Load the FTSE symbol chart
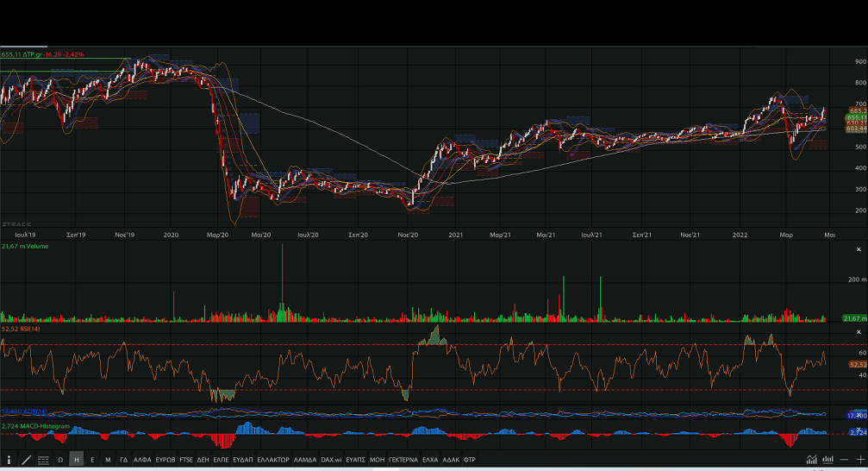 [x=186, y=460]
